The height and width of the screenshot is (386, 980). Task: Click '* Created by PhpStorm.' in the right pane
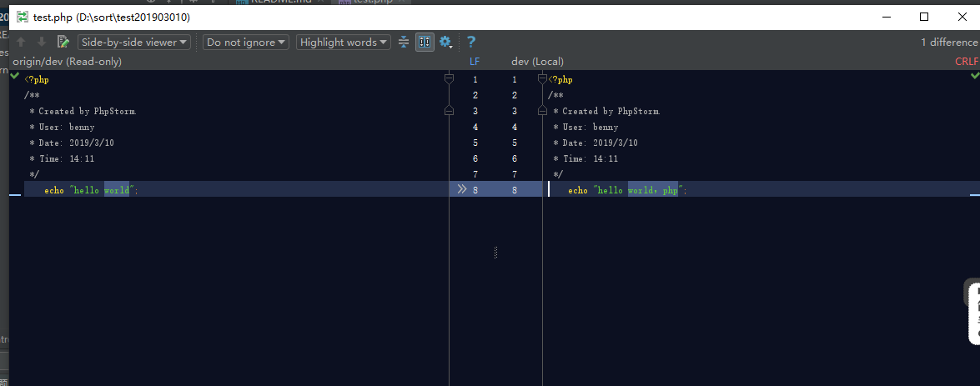[x=607, y=111]
